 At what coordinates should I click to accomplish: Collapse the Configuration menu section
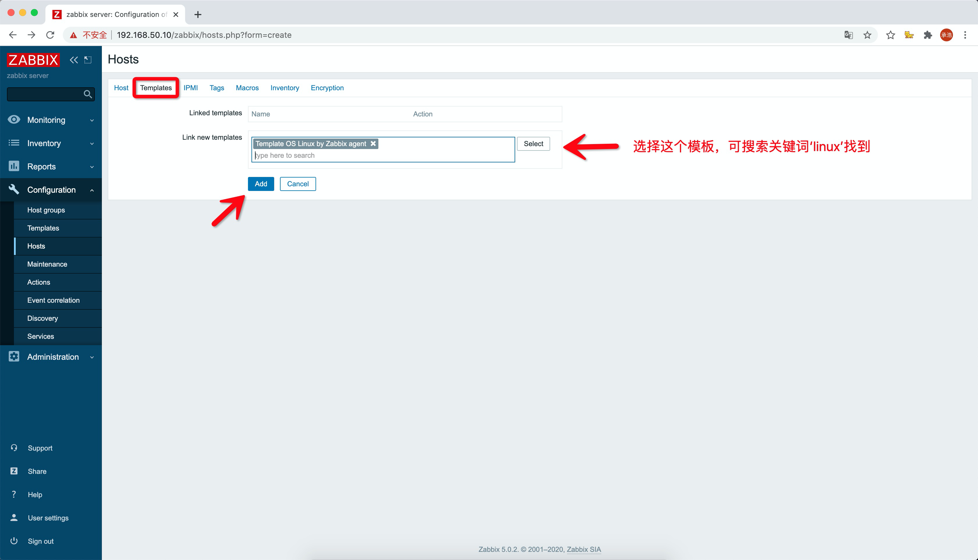(x=51, y=190)
